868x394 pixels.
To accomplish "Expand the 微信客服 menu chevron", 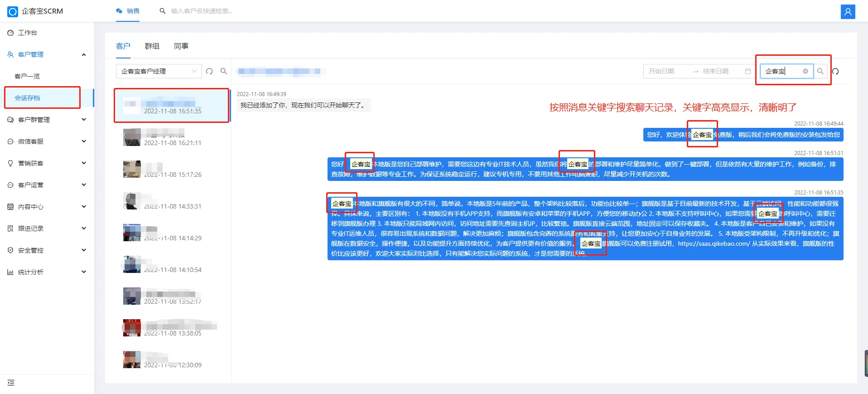I will click(84, 141).
